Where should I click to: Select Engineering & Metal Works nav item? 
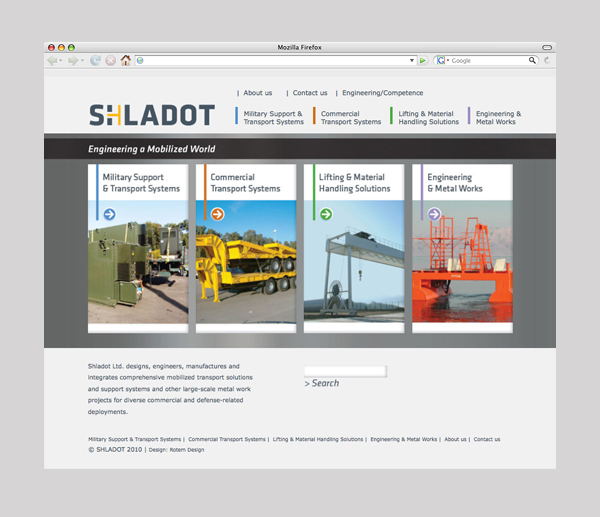coord(498,118)
